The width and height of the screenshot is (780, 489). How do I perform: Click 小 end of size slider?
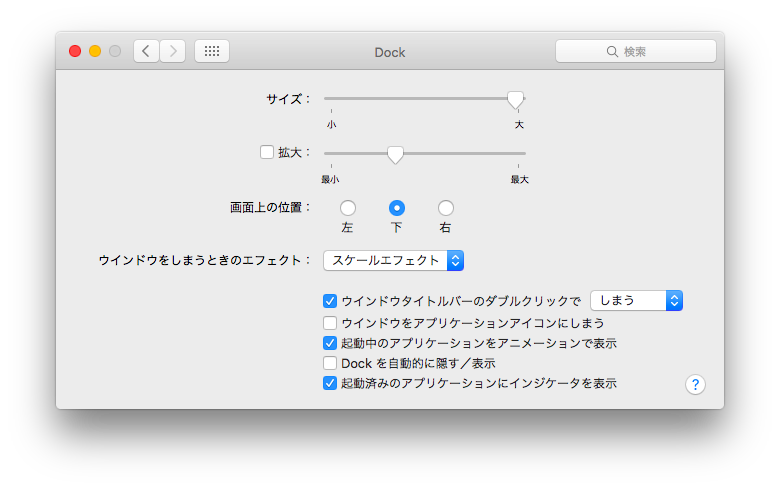pos(331,124)
